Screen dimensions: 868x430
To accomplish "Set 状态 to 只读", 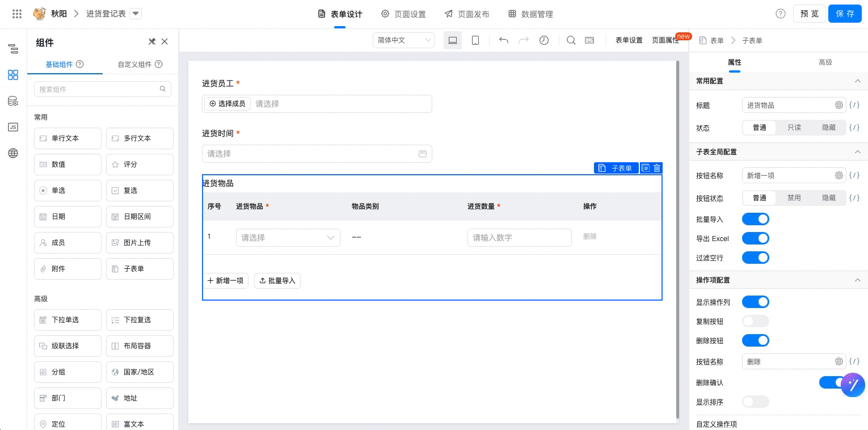I will 794,128.
